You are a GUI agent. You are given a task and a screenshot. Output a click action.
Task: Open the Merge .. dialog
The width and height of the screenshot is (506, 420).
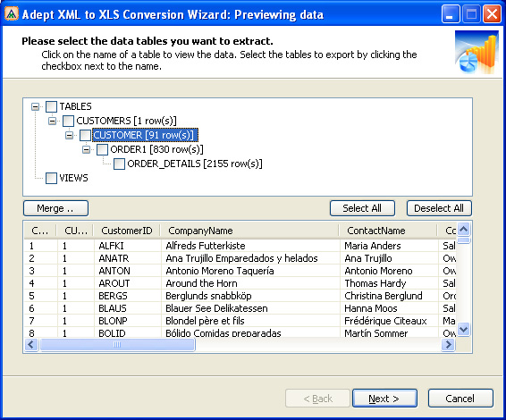pyautogui.click(x=55, y=208)
